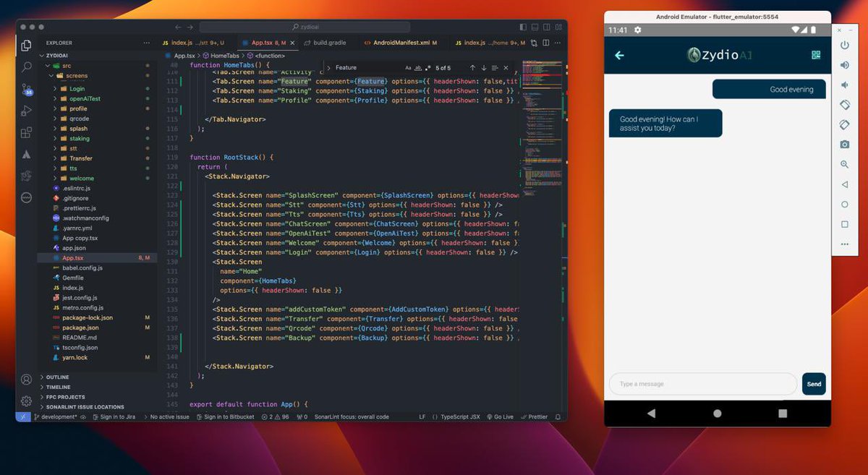Toggle Match Case in find widget

pyautogui.click(x=408, y=68)
